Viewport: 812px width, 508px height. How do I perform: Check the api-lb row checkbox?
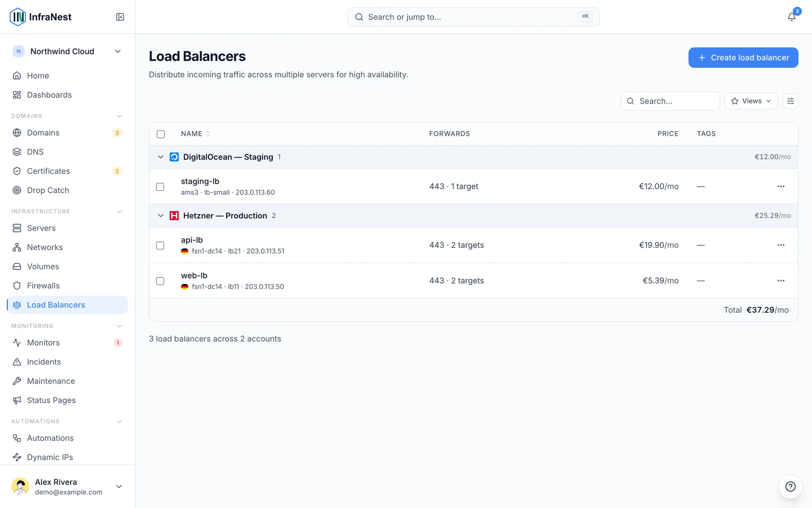(160, 246)
